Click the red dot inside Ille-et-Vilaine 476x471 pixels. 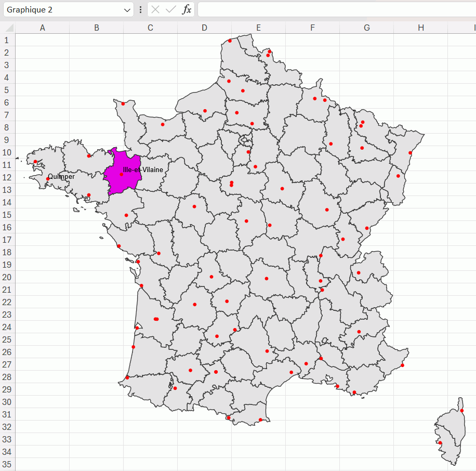[x=122, y=174]
